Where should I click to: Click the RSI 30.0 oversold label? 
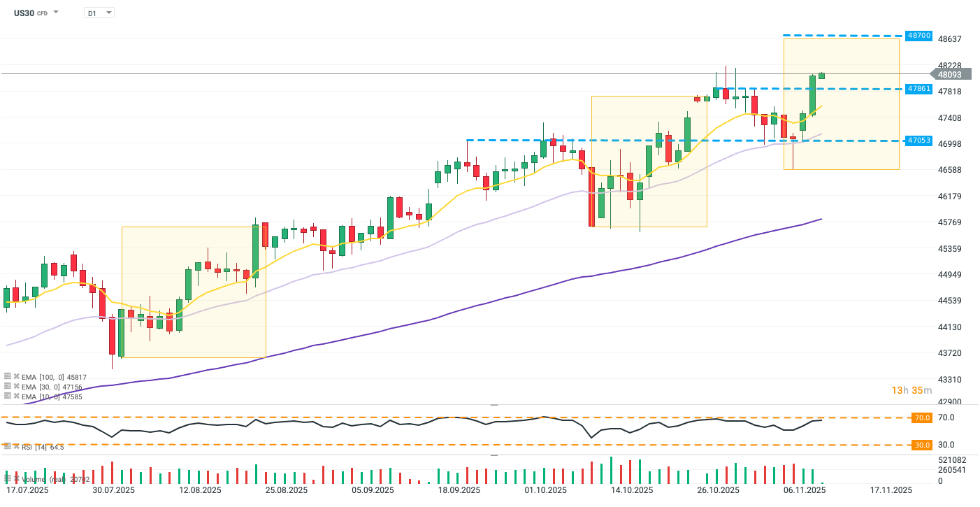[923, 445]
